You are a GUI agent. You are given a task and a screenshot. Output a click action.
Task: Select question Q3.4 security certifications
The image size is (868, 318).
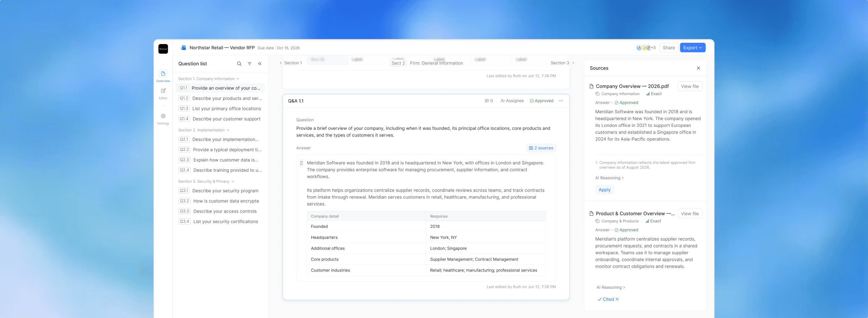point(220,222)
